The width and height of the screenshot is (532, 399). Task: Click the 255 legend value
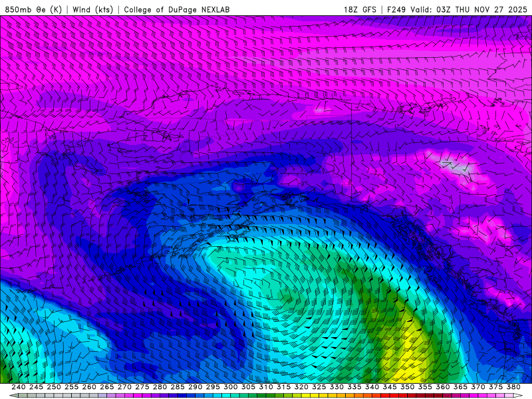tap(71, 387)
